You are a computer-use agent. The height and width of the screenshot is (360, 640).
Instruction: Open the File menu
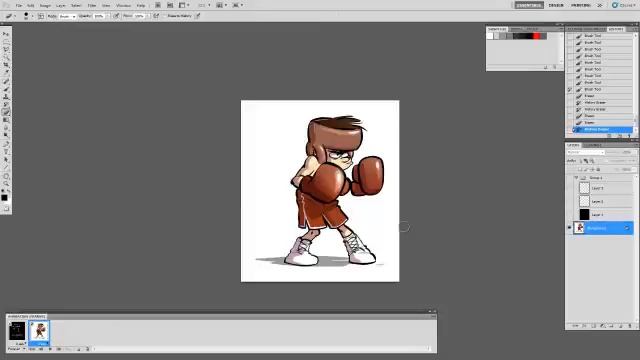pyautogui.click(x=19, y=6)
